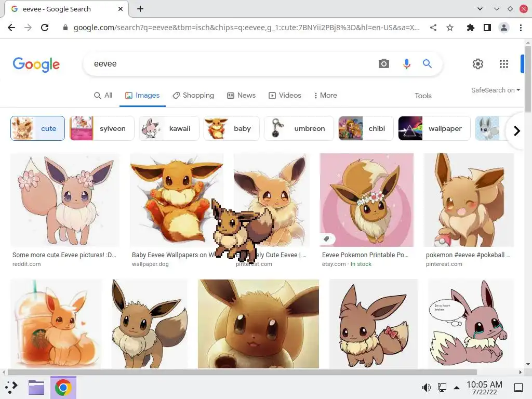Share this page using the share icon
This screenshot has width=532, height=399.
pos(433,28)
